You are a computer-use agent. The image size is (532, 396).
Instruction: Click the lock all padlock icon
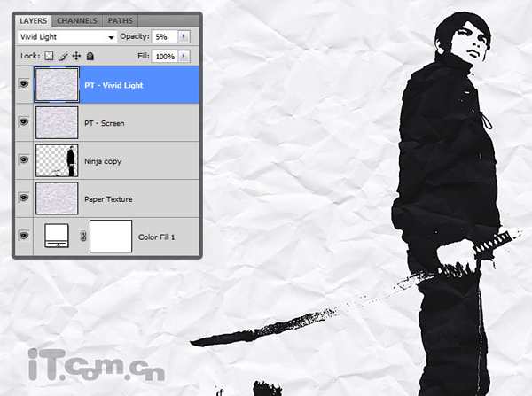(x=90, y=56)
